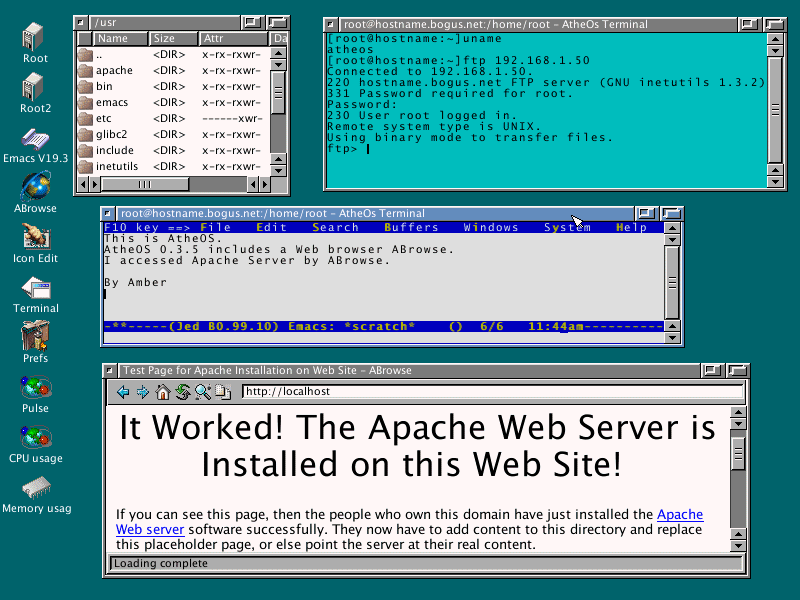Click the 'It Worked!' page heading
Screen dimensions: 800x600
pos(417,446)
